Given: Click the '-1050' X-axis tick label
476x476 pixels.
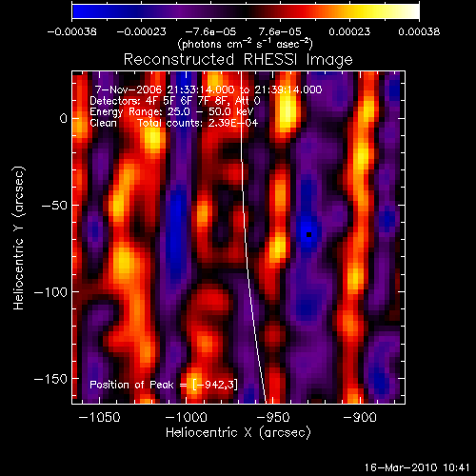Looking at the screenshot, I should tap(99, 417).
